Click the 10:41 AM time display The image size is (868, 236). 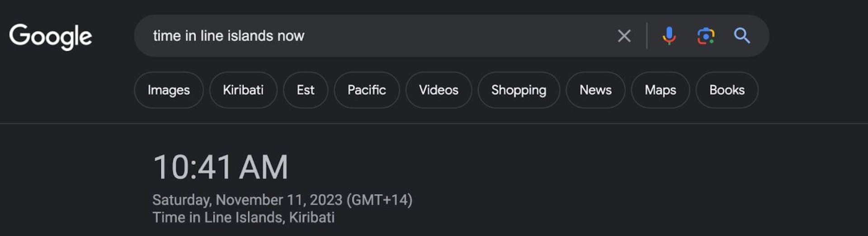pyautogui.click(x=221, y=167)
